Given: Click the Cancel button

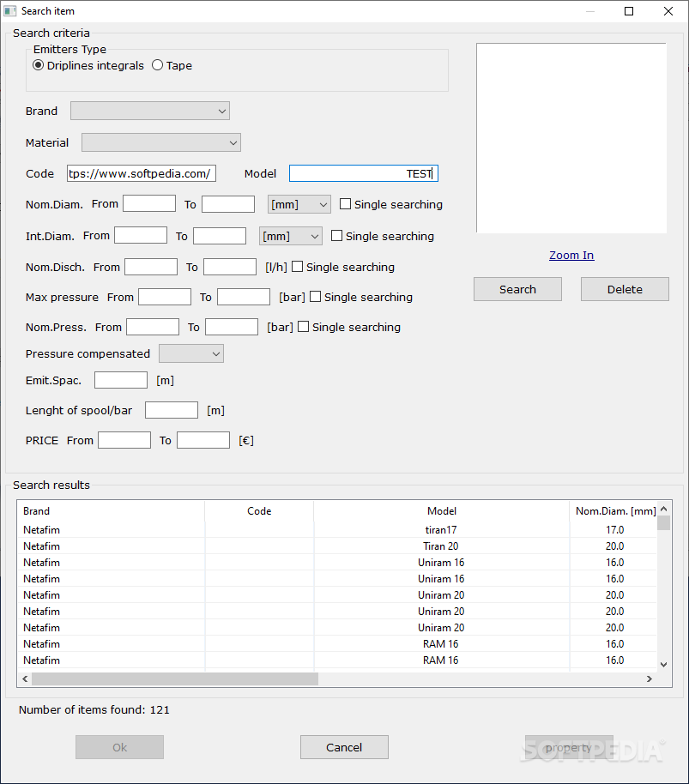Looking at the screenshot, I should (x=344, y=747).
